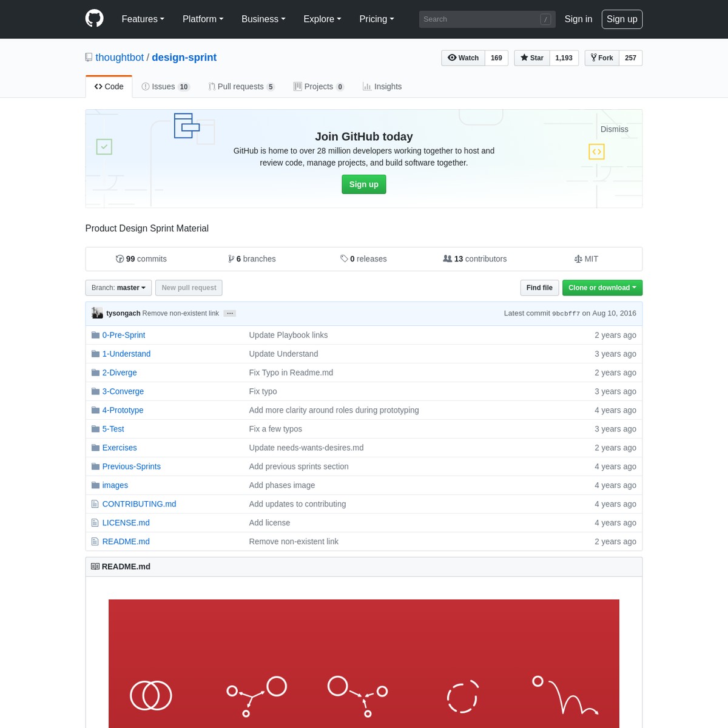This screenshot has width=728, height=728.
Task: Open the Features dropdown menu
Action: point(143,19)
